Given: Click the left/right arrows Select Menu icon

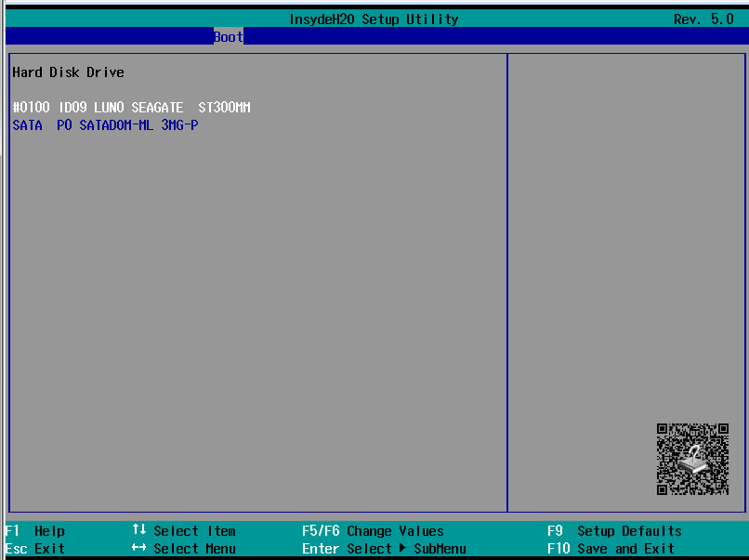Looking at the screenshot, I should [x=139, y=548].
